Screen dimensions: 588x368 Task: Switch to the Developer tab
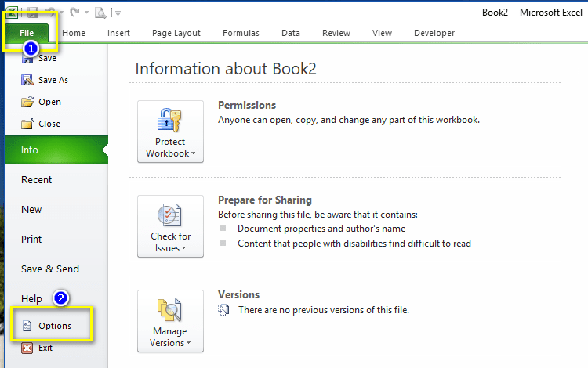(434, 33)
